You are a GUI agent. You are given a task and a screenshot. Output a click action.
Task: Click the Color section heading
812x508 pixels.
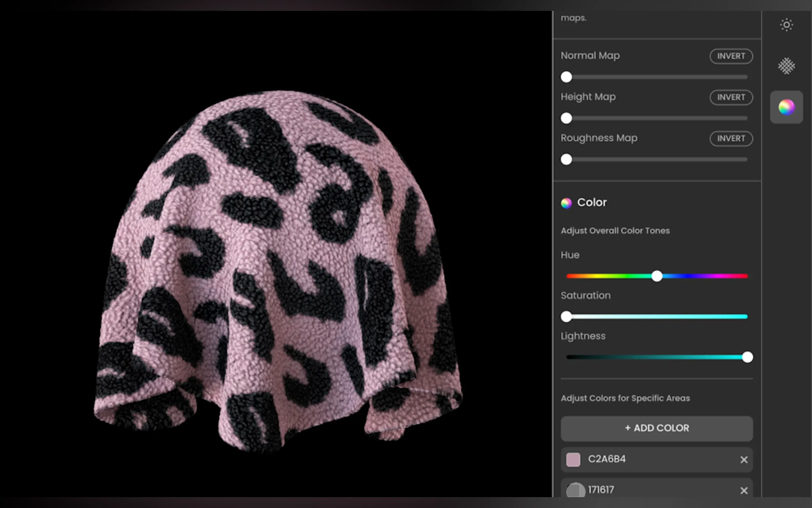[592, 202]
